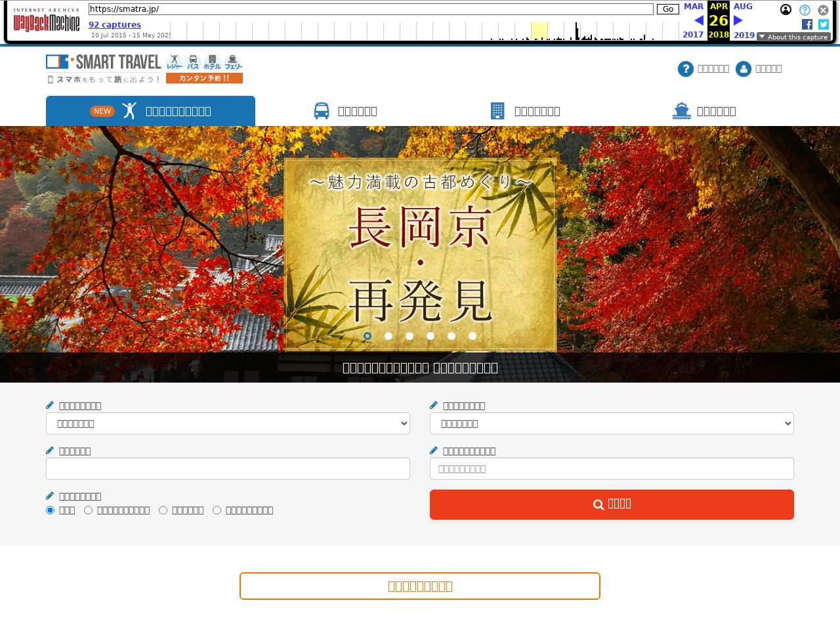Viewport: 840px width, 630px height.
Task: Click the ferry ship icon in navigation
Action: [x=682, y=111]
